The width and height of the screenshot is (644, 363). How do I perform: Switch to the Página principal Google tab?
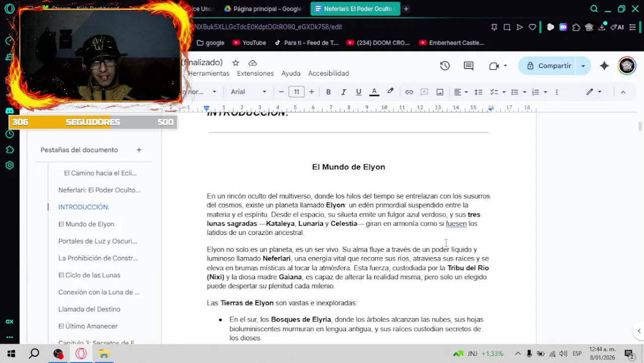pos(263,9)
